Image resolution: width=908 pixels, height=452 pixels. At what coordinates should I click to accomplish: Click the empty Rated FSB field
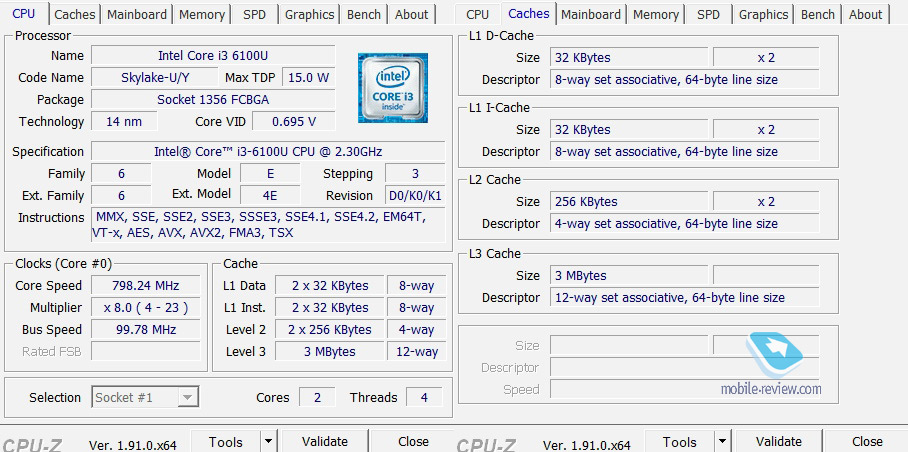[146, 351]
